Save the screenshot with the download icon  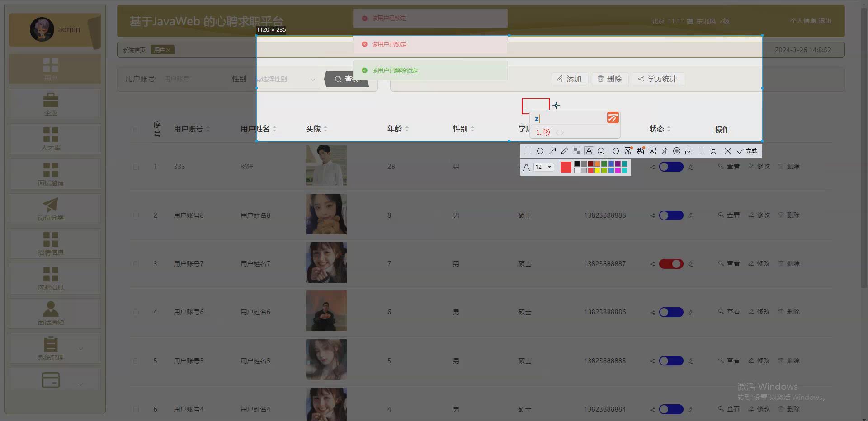tap(689, 151)
